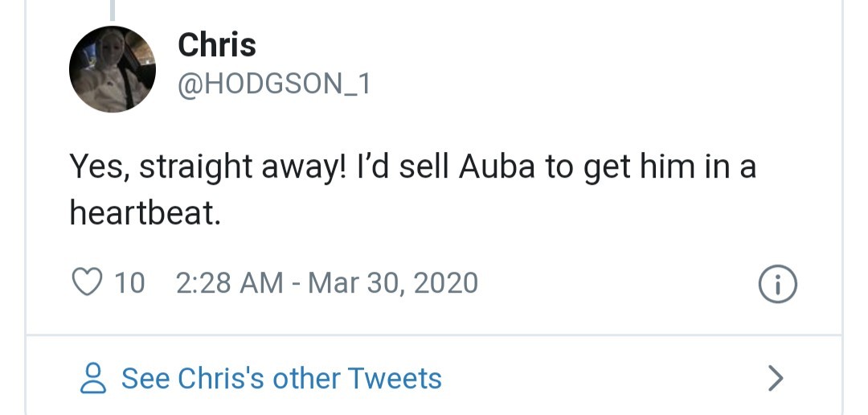
Task: Click the person icon in the footer
Action: pyautogui.click(x=94, y=378)
